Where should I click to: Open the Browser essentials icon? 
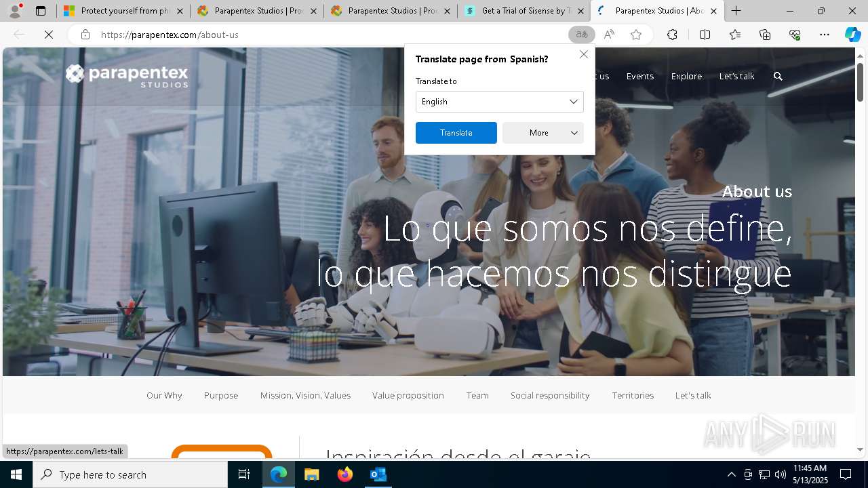pyautogui.click(x=795, y=35)
